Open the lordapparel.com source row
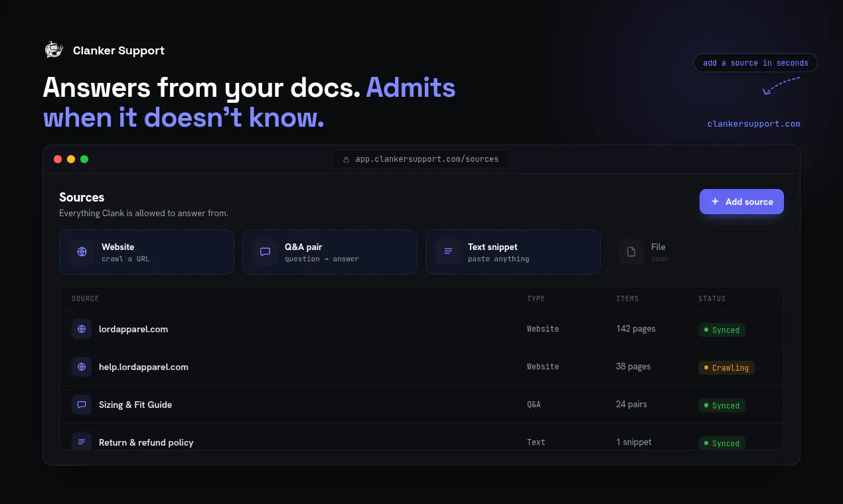 click(421, 329)
